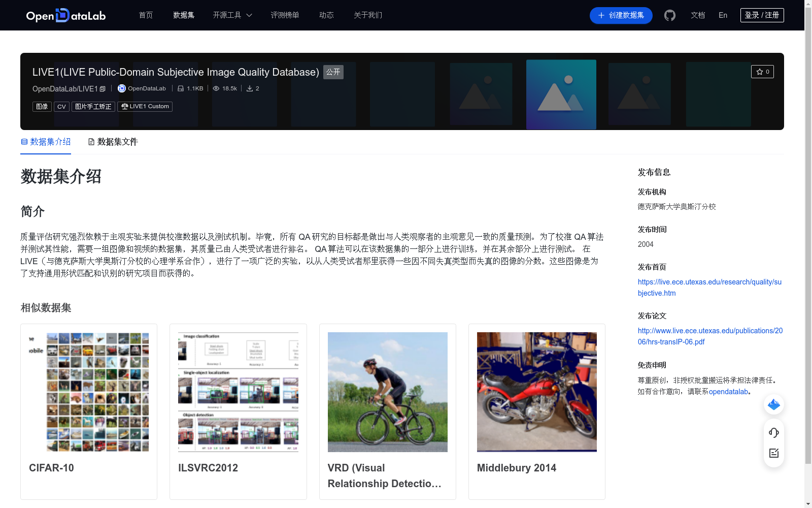Click the scrollbar down arrow

pos(808,504)
